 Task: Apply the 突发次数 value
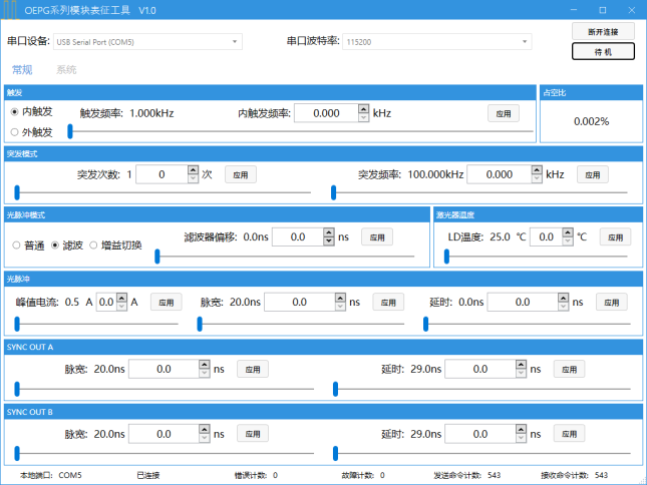point(241,175)
